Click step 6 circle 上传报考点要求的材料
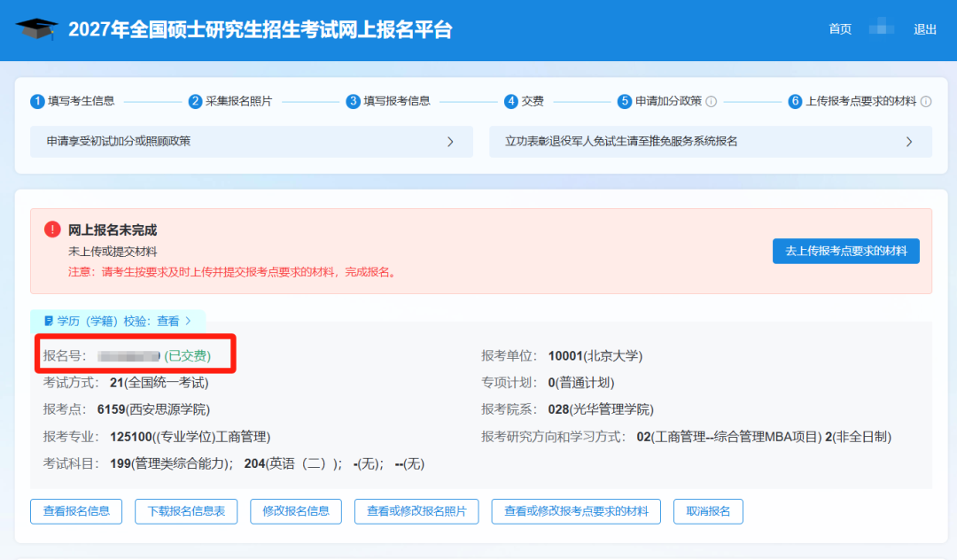 pyautogui.click(x=795, y=101)
